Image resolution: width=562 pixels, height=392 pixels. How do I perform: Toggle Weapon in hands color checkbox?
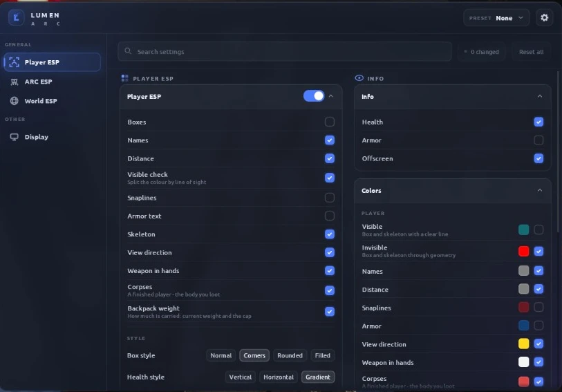coord(538,362)
